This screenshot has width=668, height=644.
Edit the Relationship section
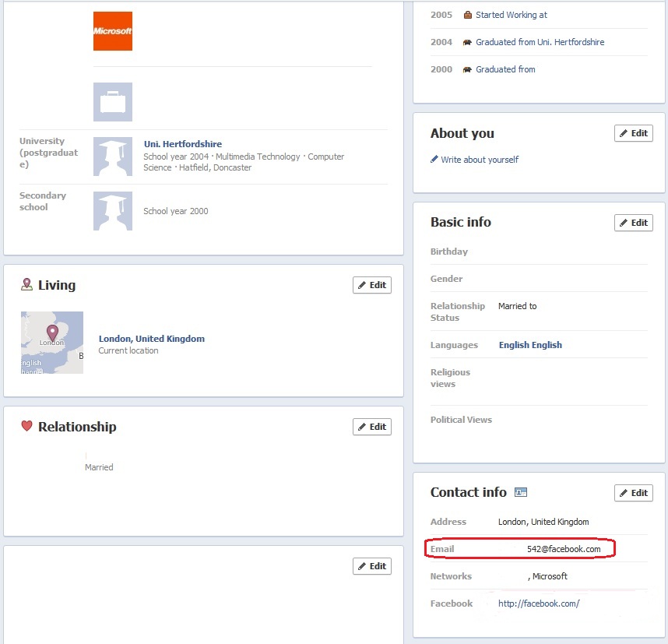(x=371, y=426)
